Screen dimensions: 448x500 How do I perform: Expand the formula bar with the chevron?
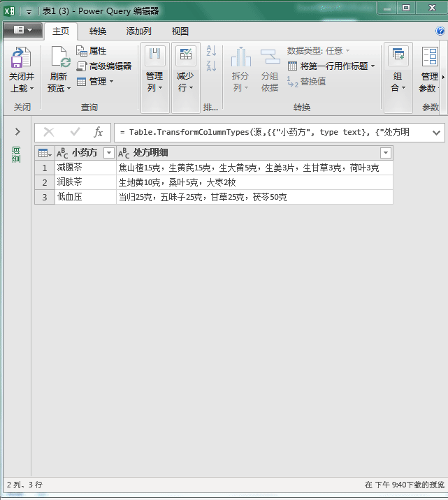point(436,133)
